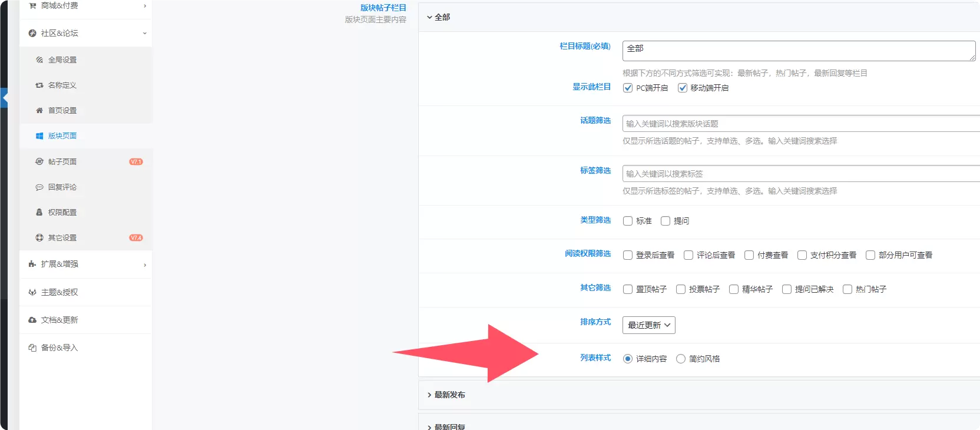The image size is (980, 430).
Task: Open the 主题&授权 menu
Action: 85,292
